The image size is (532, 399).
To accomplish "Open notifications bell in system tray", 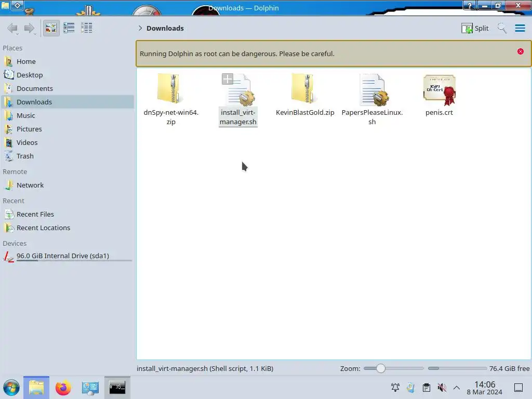I will pyautogui.click(x=395, y=388).
